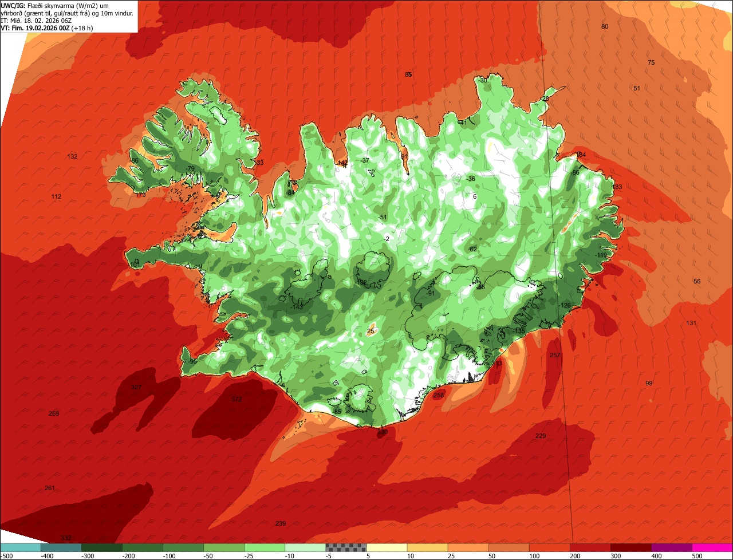
Task: Click the "258" value at the south coast
Action: point(439,395)
